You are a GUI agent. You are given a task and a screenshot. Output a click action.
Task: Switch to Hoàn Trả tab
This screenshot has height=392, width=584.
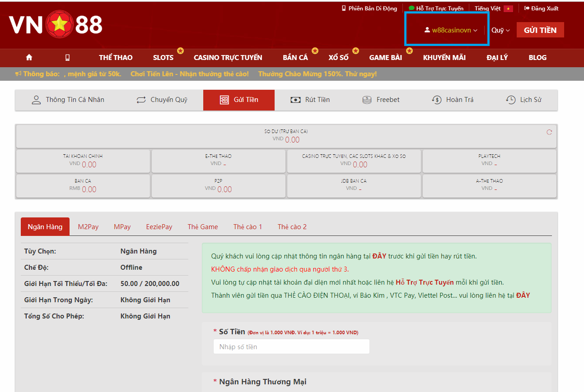(x=452, y=100)
